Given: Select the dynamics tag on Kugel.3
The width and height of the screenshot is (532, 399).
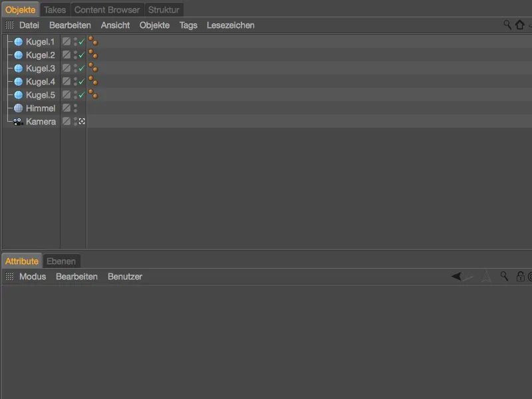Looking at the screenshot, I should (93, 68).
